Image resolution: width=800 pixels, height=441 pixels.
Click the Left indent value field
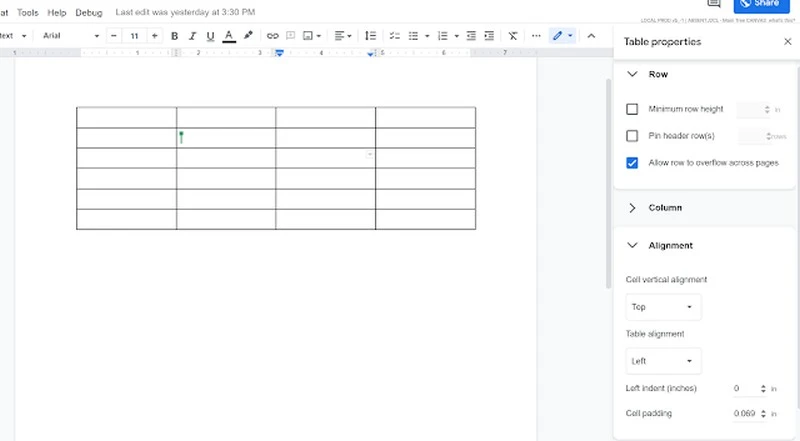click(745, 388)
